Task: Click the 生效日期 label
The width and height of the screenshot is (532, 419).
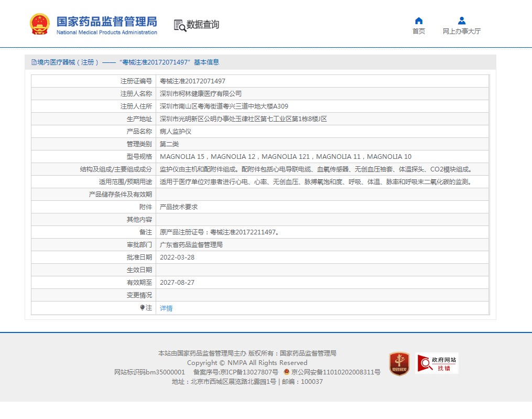Action: pos(139,270)
